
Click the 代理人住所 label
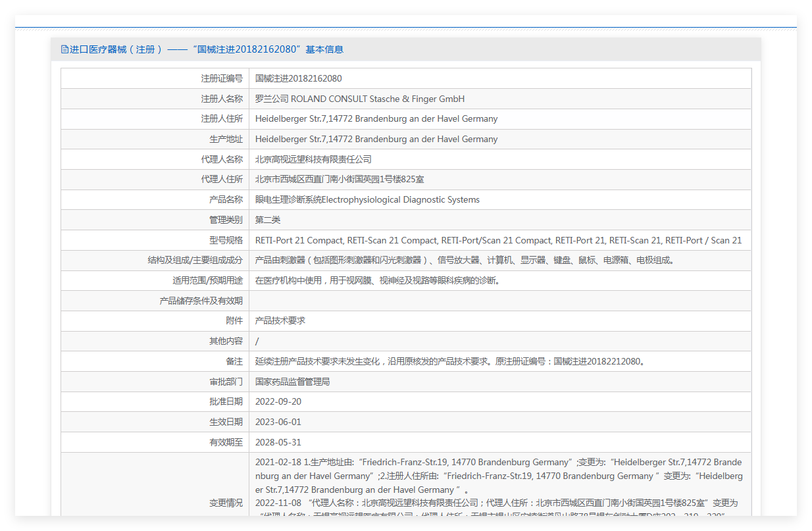(x=222, y=180)
